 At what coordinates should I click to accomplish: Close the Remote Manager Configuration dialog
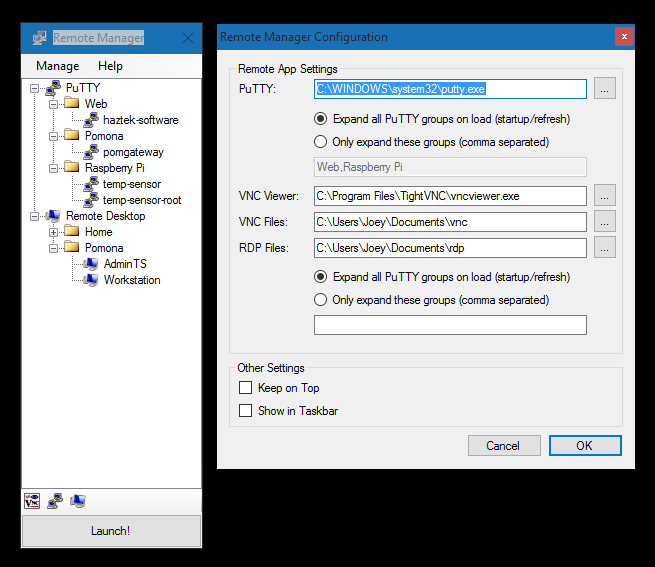(624, 37)
